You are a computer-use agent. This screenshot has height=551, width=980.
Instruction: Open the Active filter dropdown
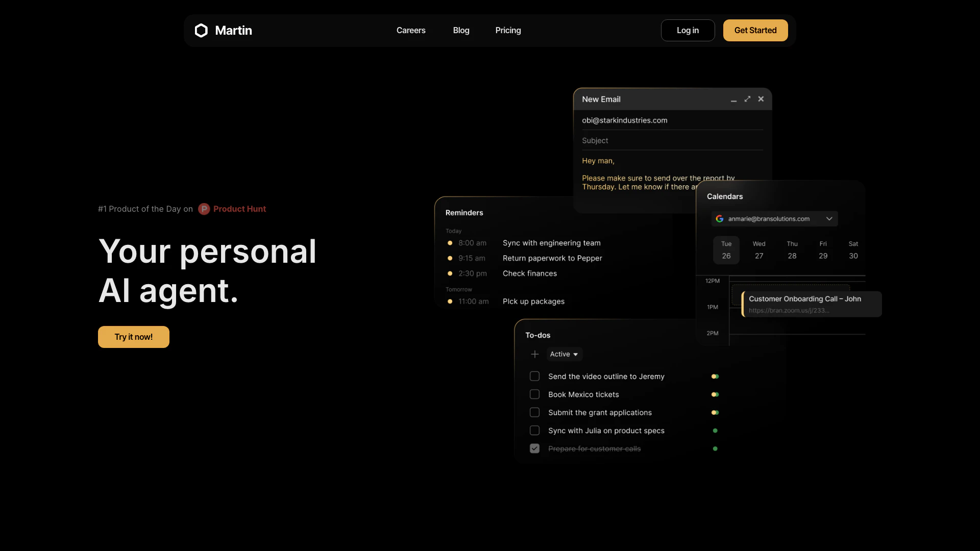pyautogui.click(x=564, y=354)
